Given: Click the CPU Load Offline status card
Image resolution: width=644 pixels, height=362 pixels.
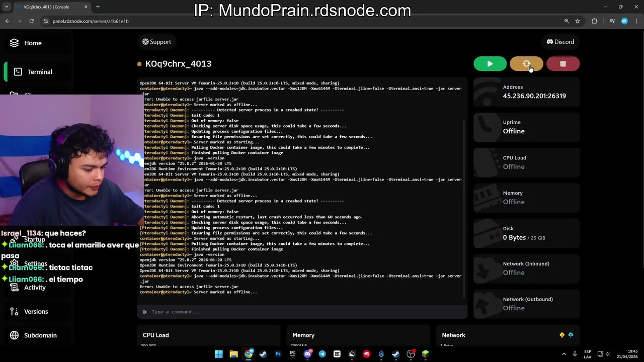Looking at the screenshot, I should point(527,162).
